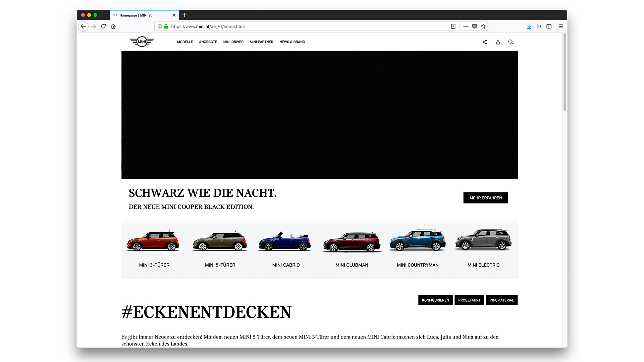Open the MINI PARTNER menu
This screenshot has height=362, width=644.
coord(262,42)
